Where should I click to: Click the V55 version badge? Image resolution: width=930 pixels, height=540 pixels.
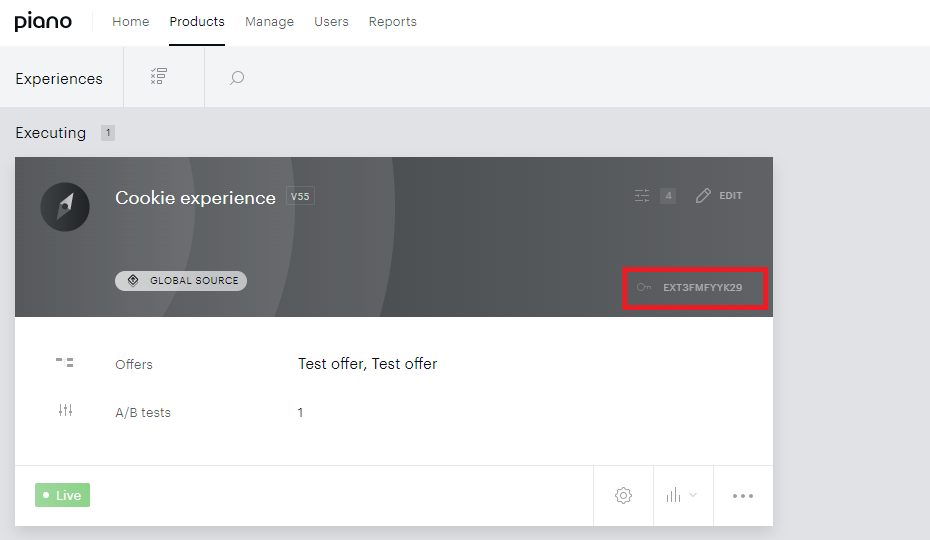click(x=300, y=196)
